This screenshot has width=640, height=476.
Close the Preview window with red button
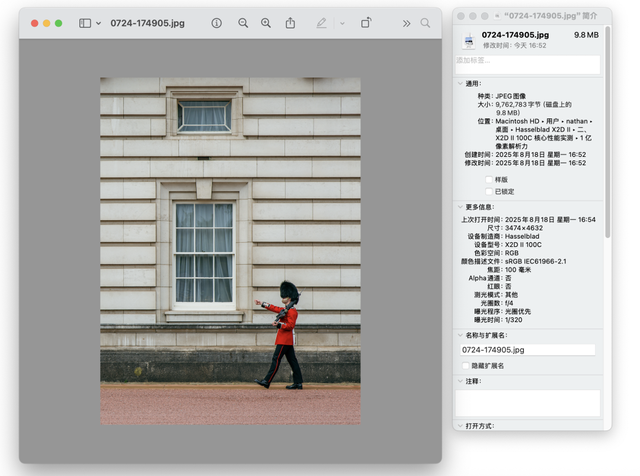pos(35,23)
